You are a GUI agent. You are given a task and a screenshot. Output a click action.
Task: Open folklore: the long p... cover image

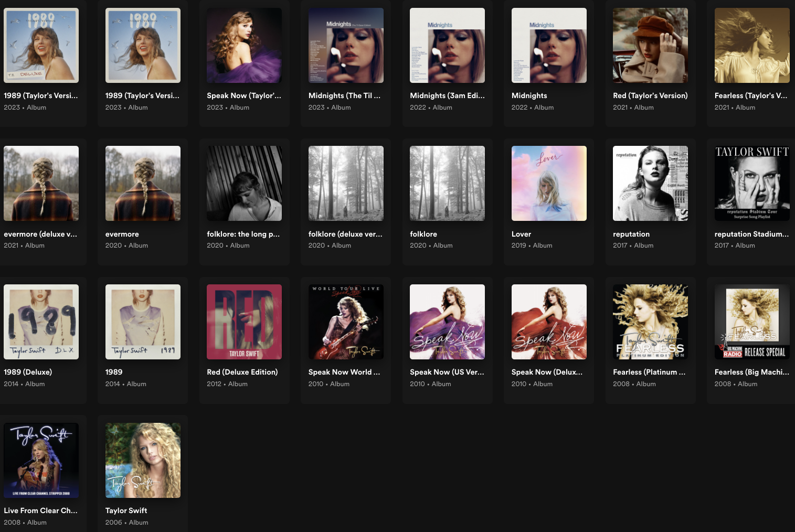point(244,183)
